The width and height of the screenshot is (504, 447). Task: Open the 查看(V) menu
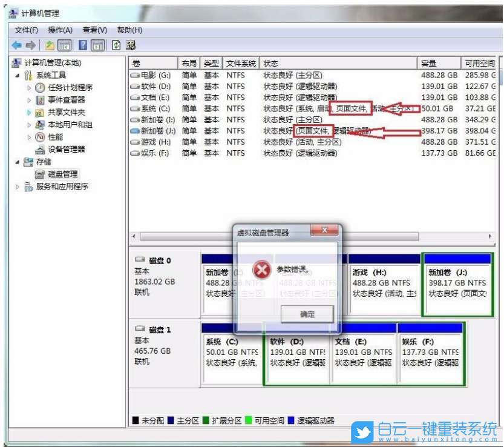pyautogui.click(x=94, y=30)
